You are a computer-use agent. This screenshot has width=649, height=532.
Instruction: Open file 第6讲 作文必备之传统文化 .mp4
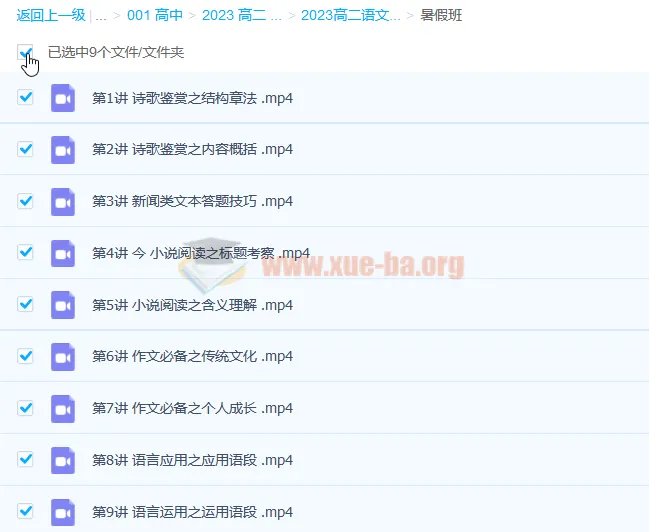[x=192, y=356]
